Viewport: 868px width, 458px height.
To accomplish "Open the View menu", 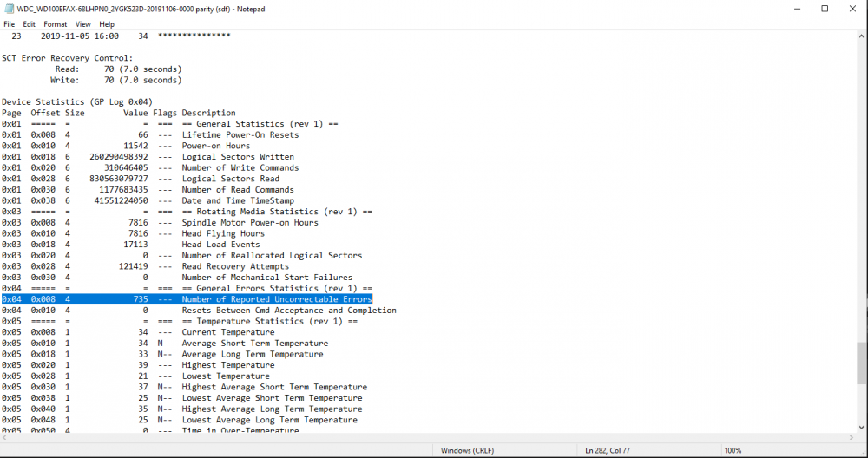I will pos(83,24).
